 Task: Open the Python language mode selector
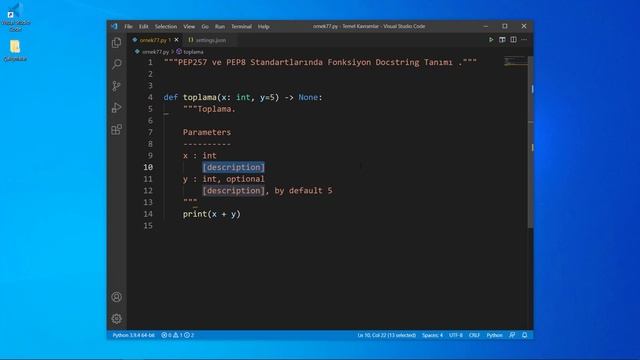point(494,335)
